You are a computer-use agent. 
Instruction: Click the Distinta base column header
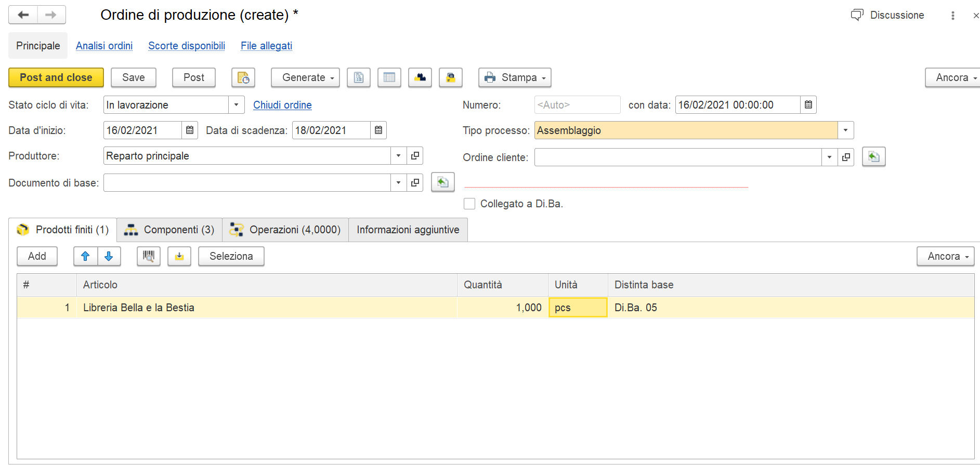click(x=791, y=285)
